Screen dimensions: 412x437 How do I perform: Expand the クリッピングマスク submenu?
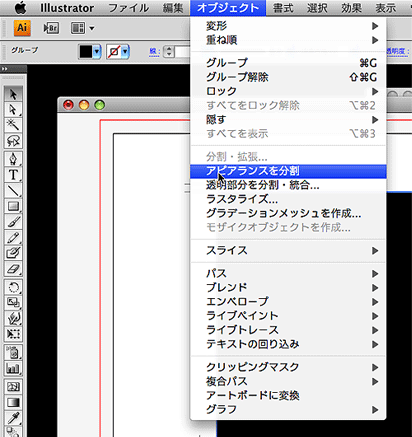coord(288,367)
